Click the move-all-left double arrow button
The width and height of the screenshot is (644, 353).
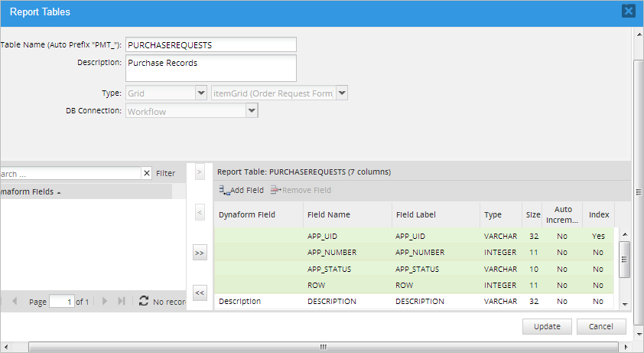coord(200,293)
